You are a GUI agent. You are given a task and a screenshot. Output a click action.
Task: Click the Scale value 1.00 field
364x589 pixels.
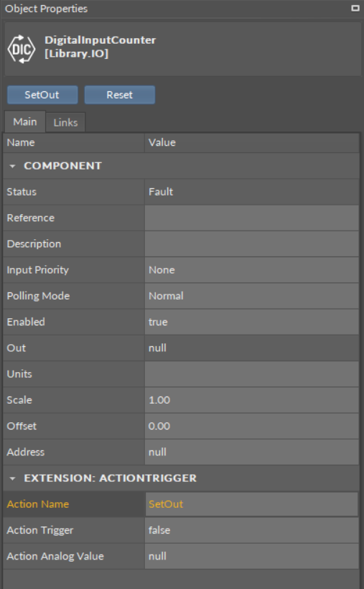(x=252, y=400)
